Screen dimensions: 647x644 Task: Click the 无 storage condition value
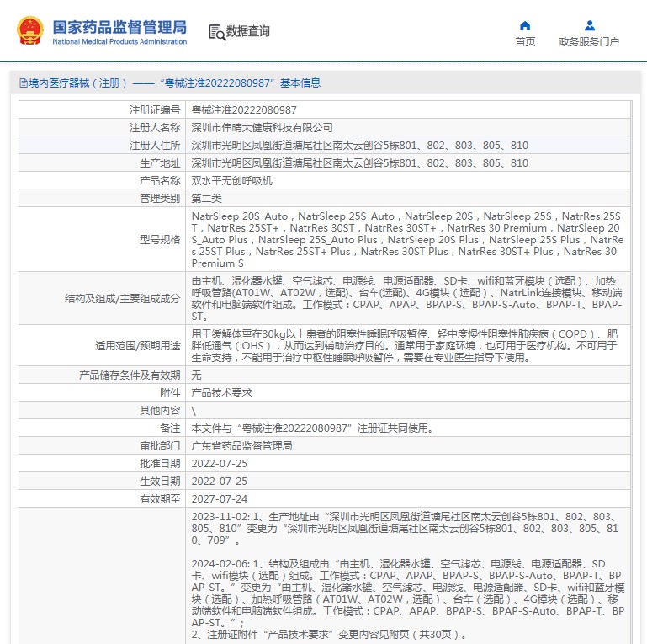click(196, 375)
